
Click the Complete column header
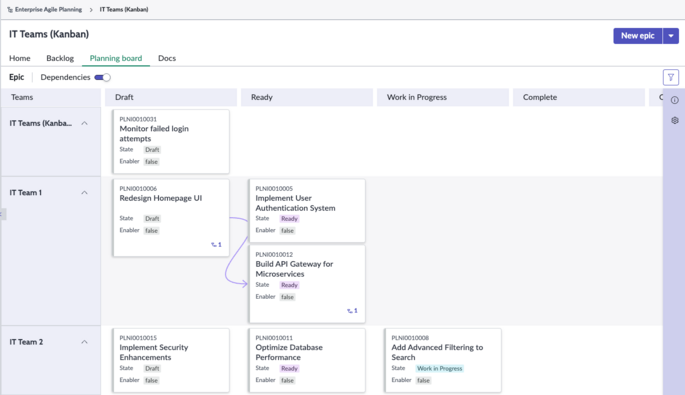point(578,97)
